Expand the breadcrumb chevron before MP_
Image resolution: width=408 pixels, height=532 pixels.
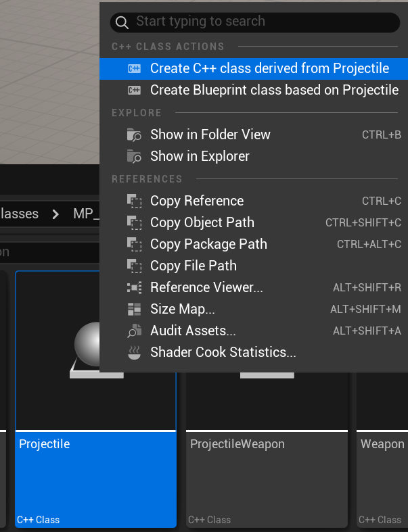click(55, 214)
